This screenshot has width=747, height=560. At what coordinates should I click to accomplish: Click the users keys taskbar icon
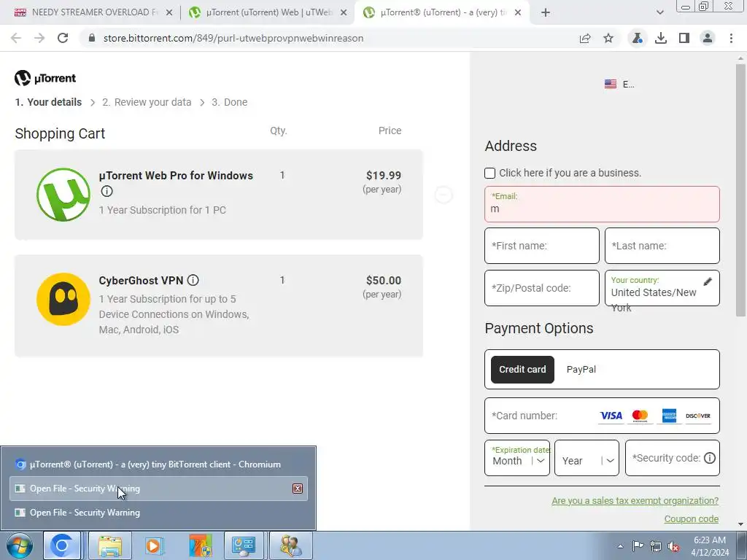pyautogui.click(x=290, y=545)
